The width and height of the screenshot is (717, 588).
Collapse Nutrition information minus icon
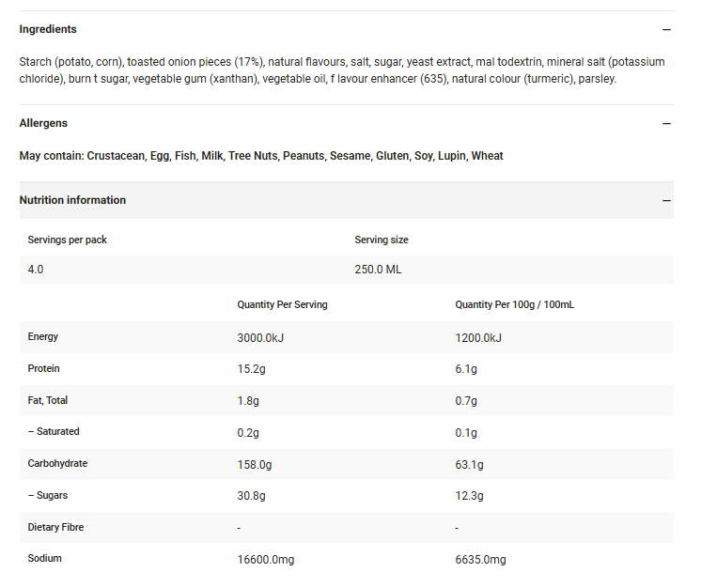[x=666, y=201]
